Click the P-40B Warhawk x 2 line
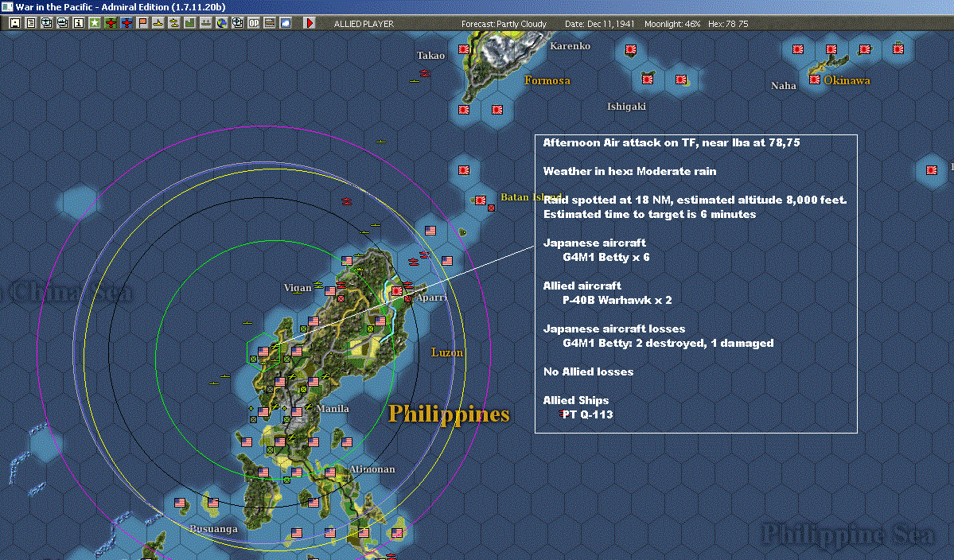Screen dimensions: 954x560 617,300
